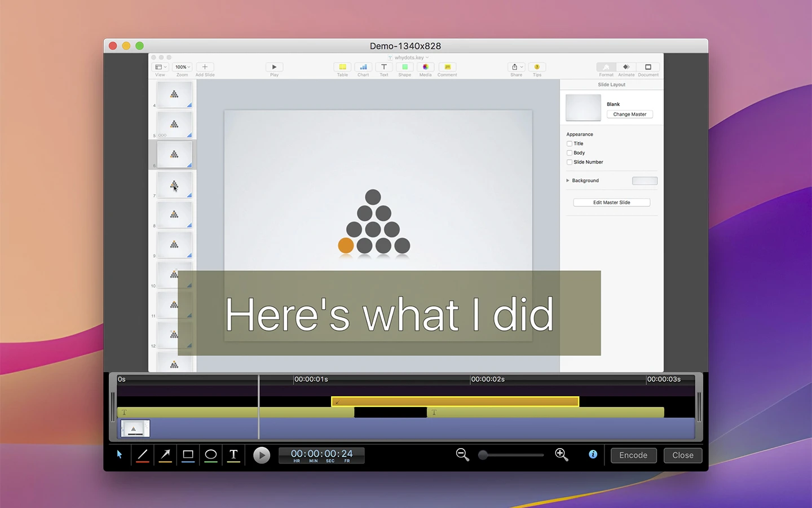Open the View dropdown in Keynote toolbar

tap(161, 67)
